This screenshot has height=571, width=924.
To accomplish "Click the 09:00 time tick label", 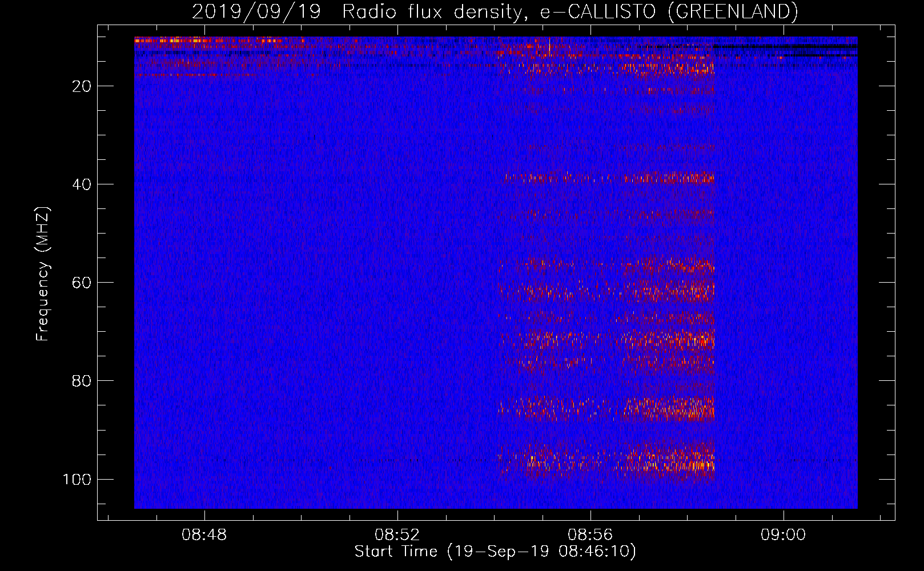I will click(x=783, y=535).
